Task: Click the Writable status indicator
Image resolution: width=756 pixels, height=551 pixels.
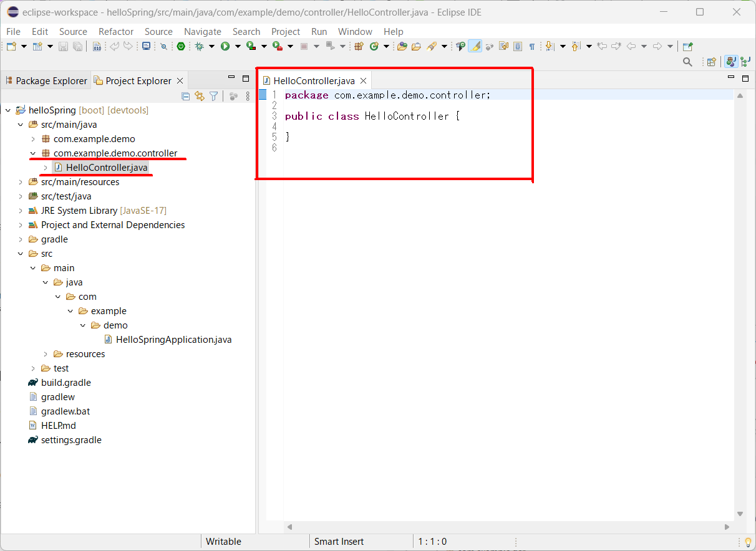Action: (223, 541)
